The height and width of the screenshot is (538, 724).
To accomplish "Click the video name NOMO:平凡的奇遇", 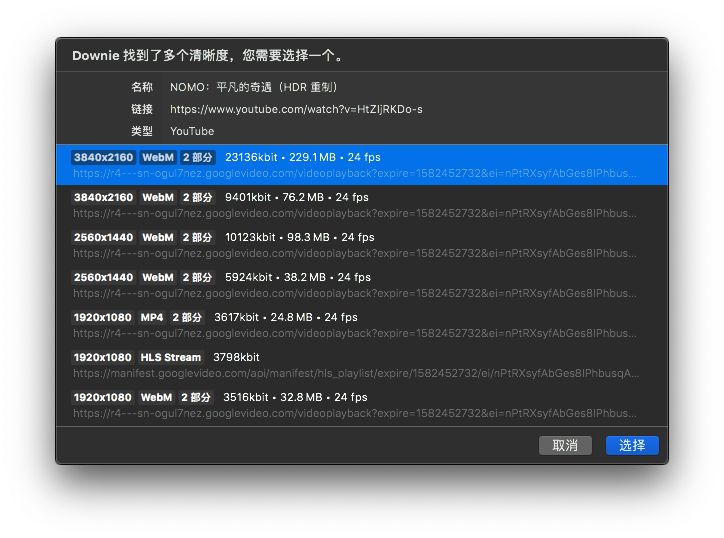I will [x=254, y=87].
